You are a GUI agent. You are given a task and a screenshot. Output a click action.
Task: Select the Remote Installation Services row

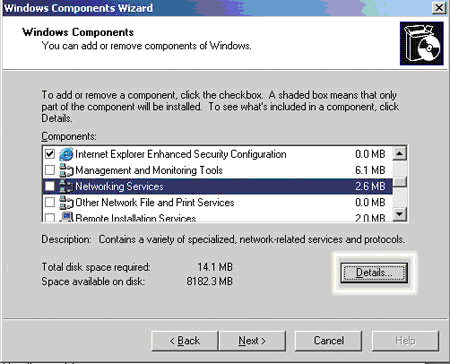[217, 217]
